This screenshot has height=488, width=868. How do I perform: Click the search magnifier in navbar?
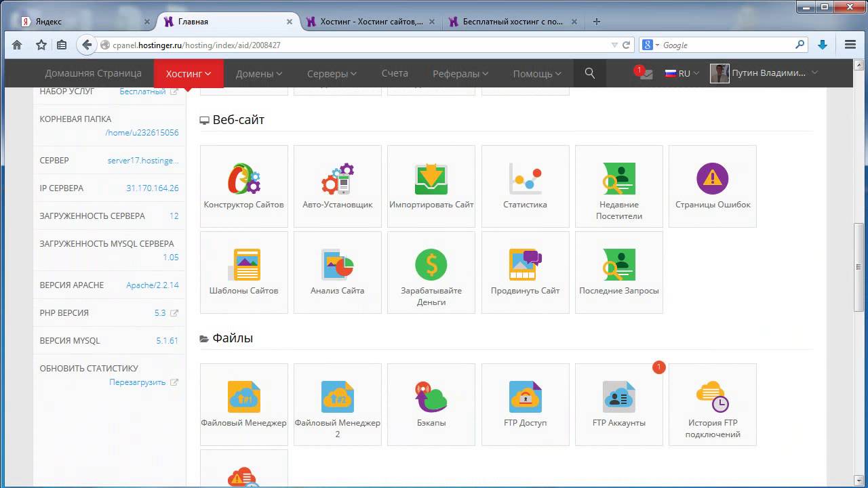590,73
